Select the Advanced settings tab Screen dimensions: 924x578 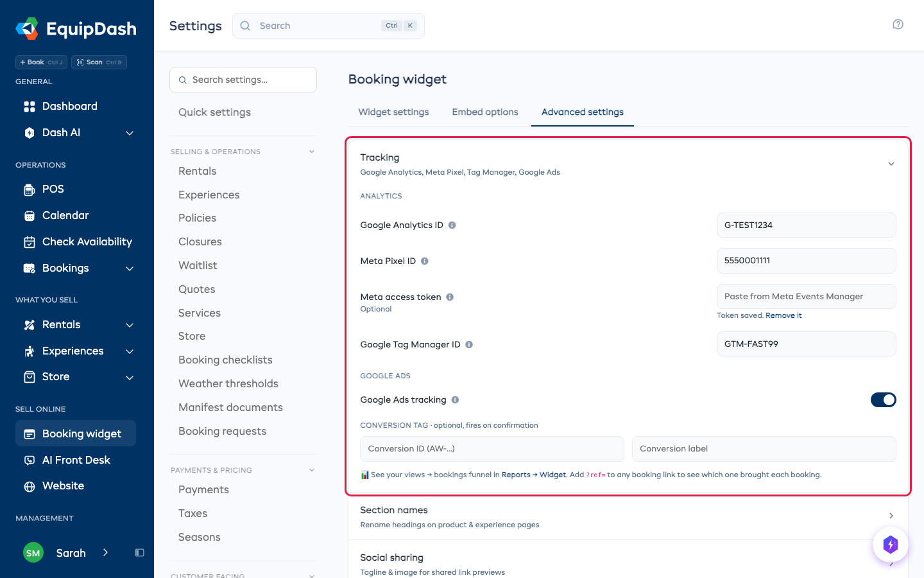pyautogui.click(x=583, y=112)
